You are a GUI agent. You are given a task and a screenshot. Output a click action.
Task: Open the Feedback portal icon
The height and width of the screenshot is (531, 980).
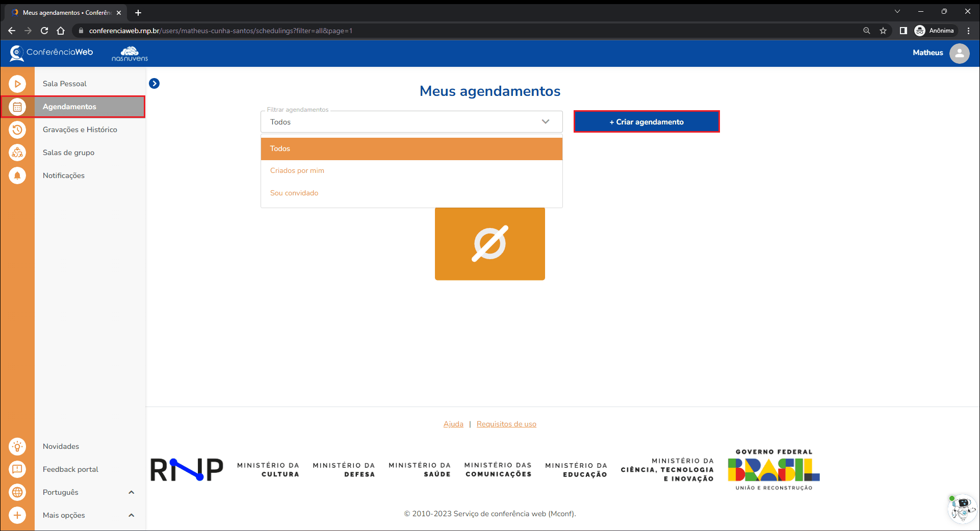tap(17, 469)
